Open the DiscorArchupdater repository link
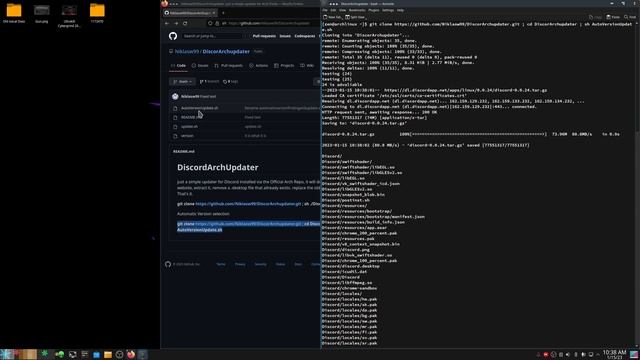640x360 pixels. (226, 51)
